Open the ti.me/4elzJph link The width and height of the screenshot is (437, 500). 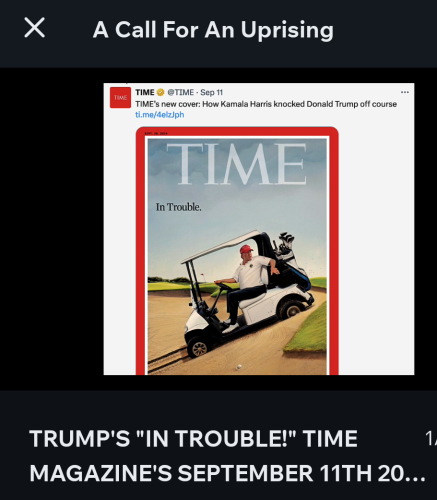coord(160,115)
